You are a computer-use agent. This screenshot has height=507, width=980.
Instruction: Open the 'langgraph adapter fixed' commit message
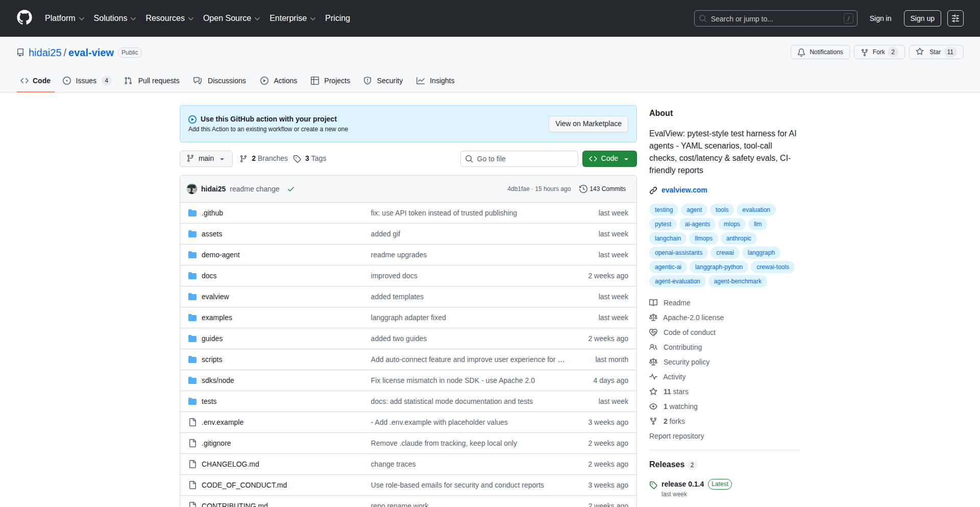point(408,318)
